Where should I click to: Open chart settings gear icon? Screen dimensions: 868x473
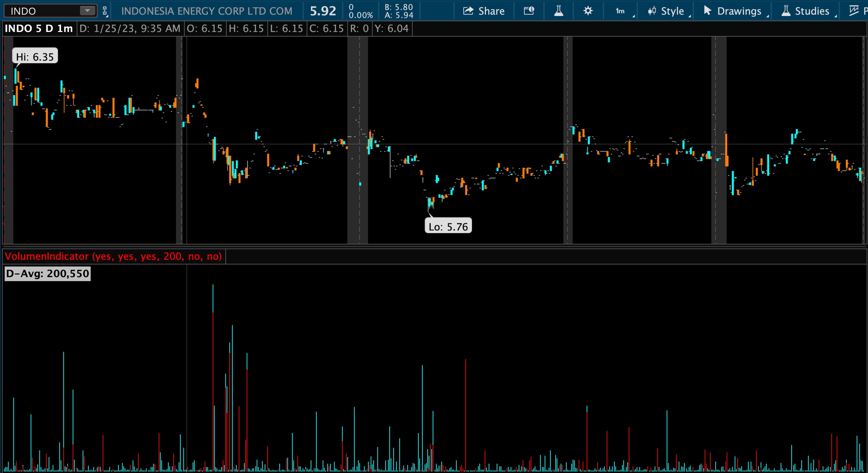[x=588, y=11]
